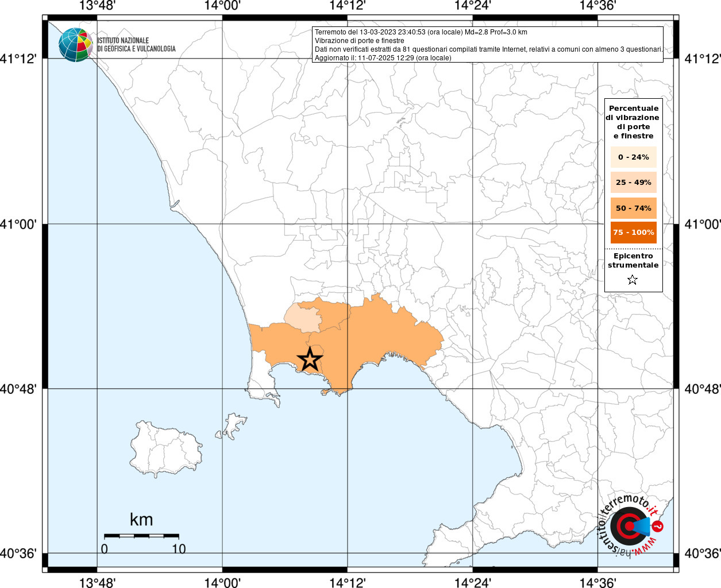Select the 25 - 49% legend swatch
This screenshot has height=588, width=721.
[634, 182]
